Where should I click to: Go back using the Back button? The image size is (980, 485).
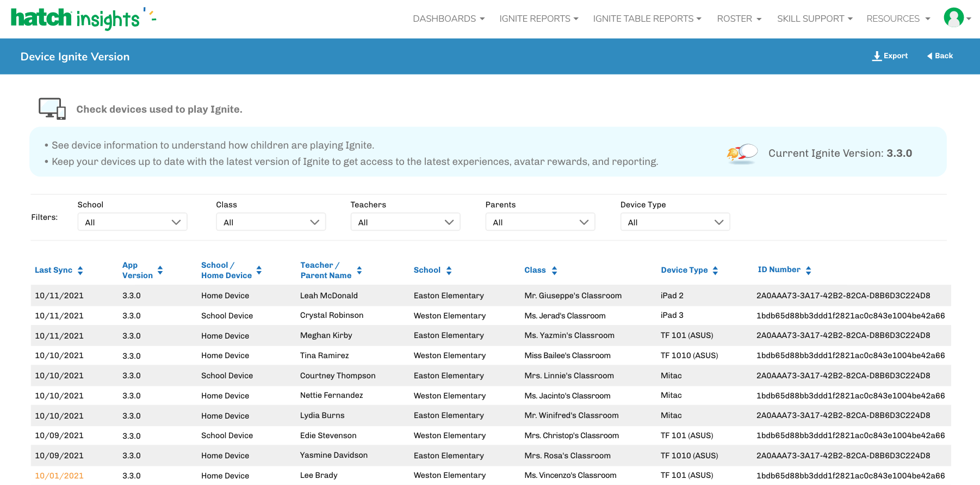coord(940,56)
